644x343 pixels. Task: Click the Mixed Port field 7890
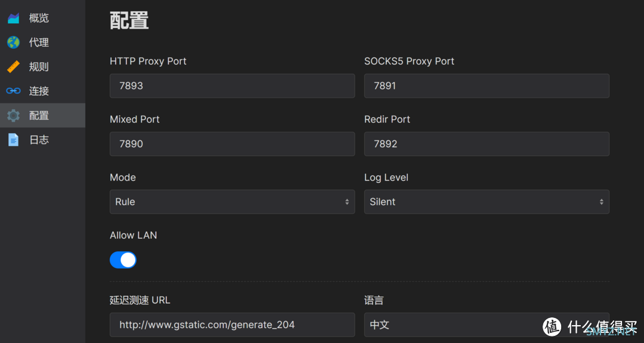(x=232, y=144)
